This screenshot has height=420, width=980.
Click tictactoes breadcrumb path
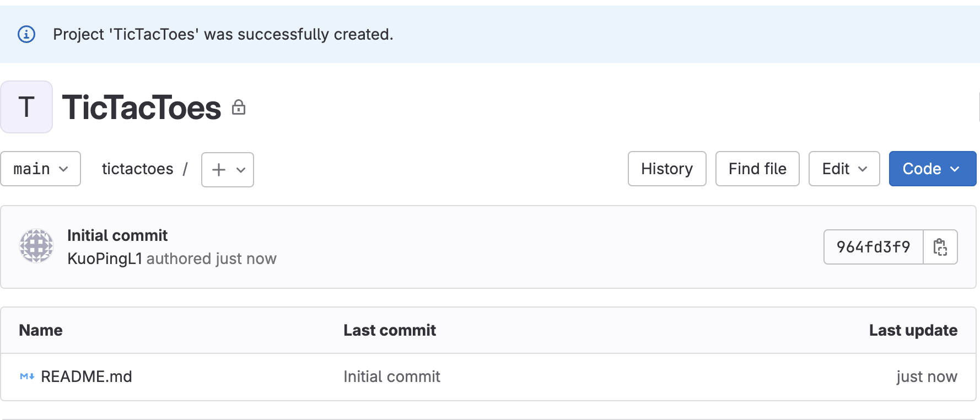point(138,169)
